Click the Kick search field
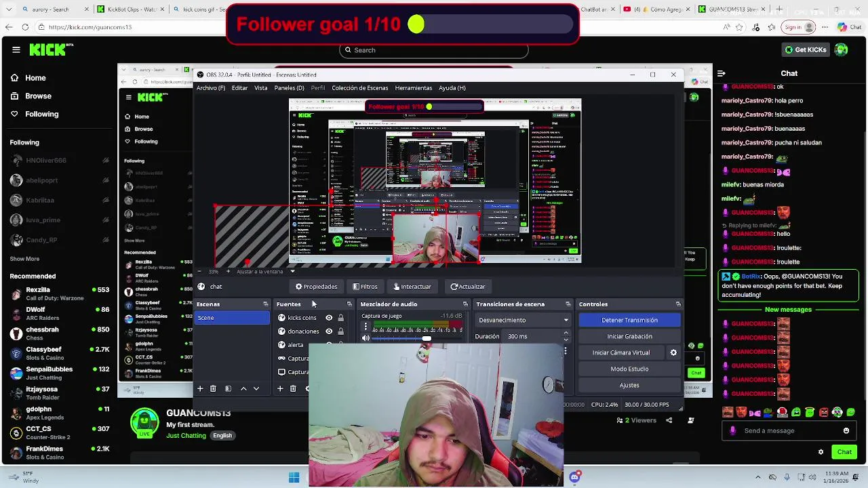This screenshot has height=488, width=868. tap(434, 50)
